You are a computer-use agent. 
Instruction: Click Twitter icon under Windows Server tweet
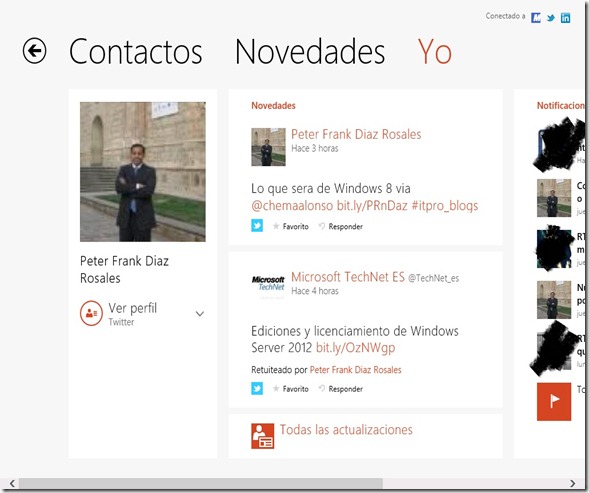pyautogui.click(x=257, y=388)
